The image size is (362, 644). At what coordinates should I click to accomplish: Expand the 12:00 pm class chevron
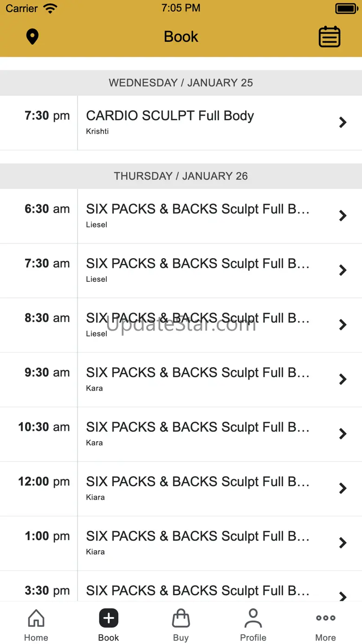point(343,488)
